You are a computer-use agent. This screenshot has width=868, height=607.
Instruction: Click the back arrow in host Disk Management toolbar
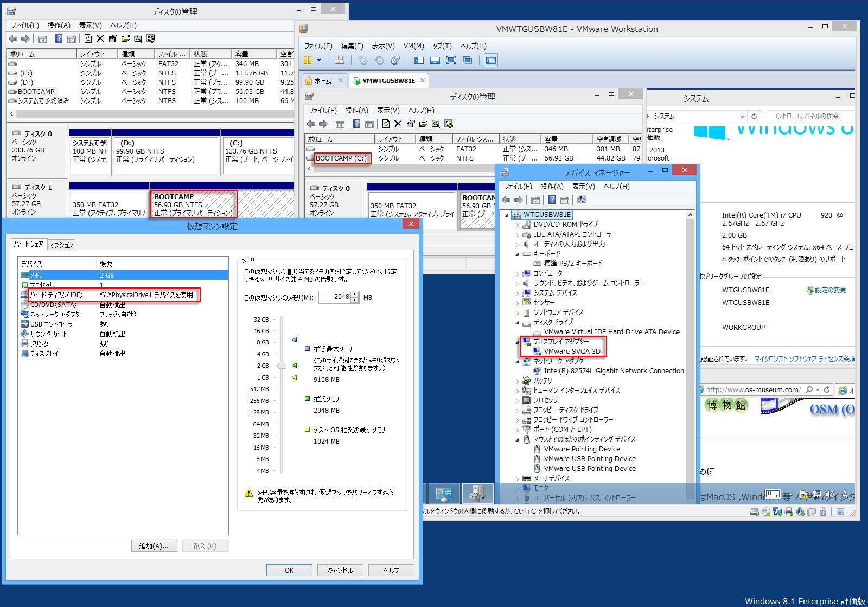point(13,39)
